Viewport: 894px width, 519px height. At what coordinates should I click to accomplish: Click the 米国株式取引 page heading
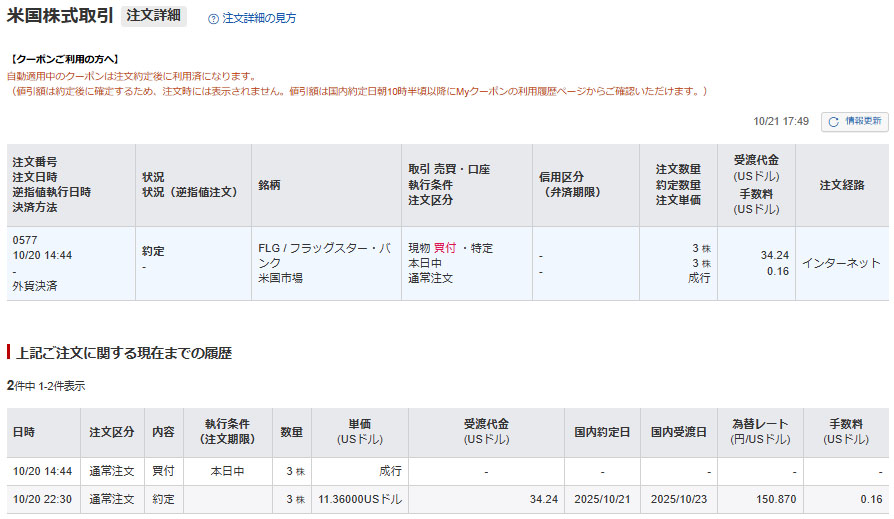60,17
